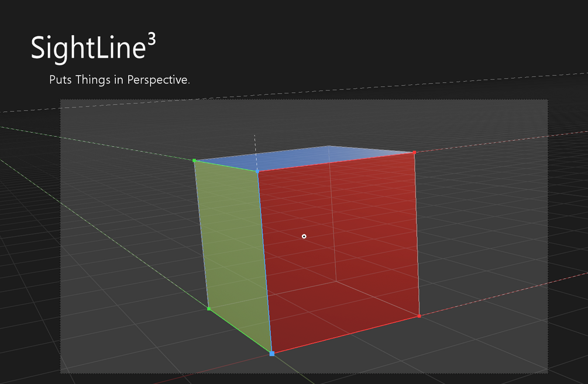Select the green handle at cube's bottom-left corner
The width and height of the screenshot is (588, 384).
click(209, 309)
